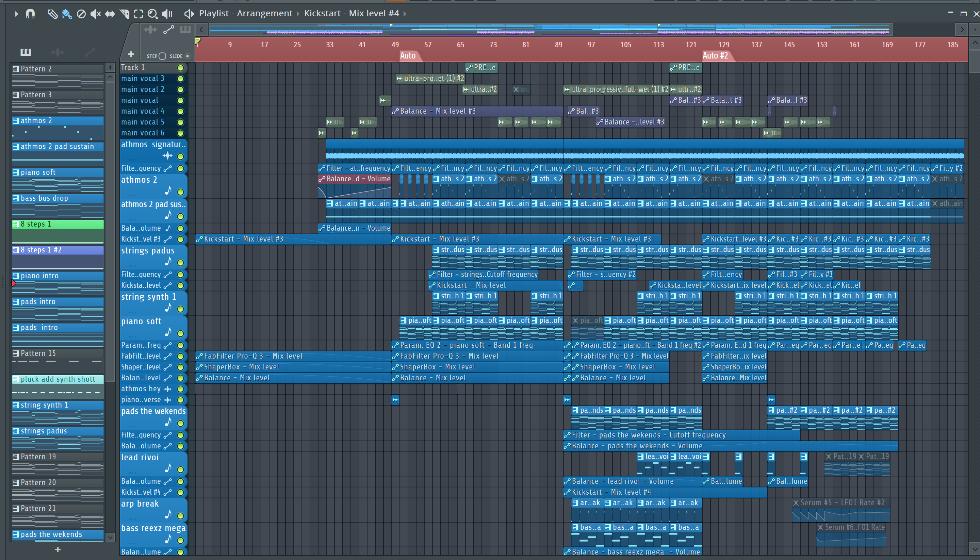Click up arrow of playlist vertical scrollbar
This screenshot has height=560, width=980.
click(x=975, y=43)
